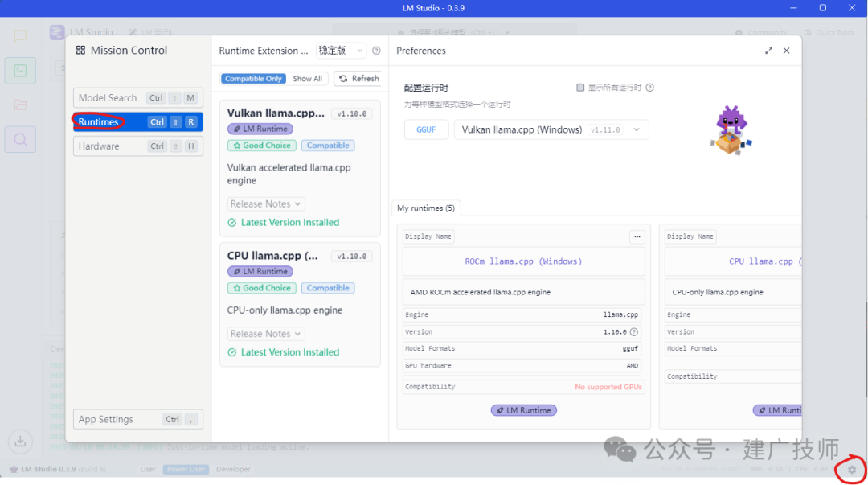Select the My runtimes (5) tab

point(426,208)
